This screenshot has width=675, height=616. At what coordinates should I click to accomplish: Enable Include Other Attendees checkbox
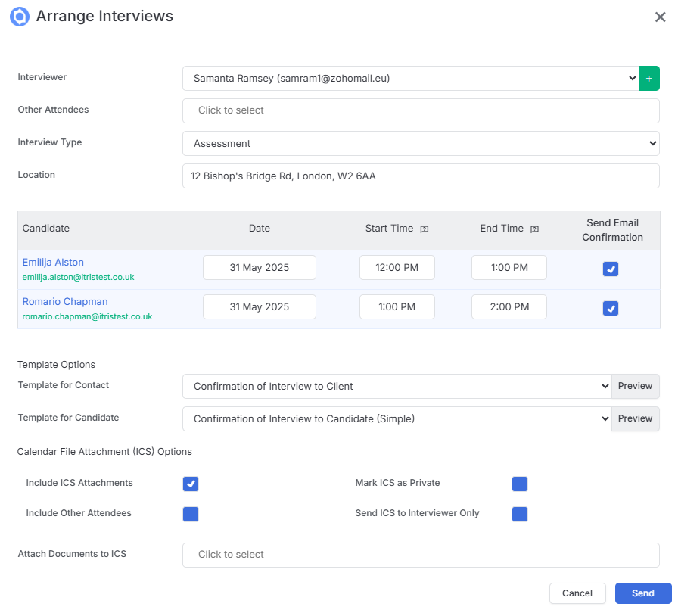tap(190, 514)
